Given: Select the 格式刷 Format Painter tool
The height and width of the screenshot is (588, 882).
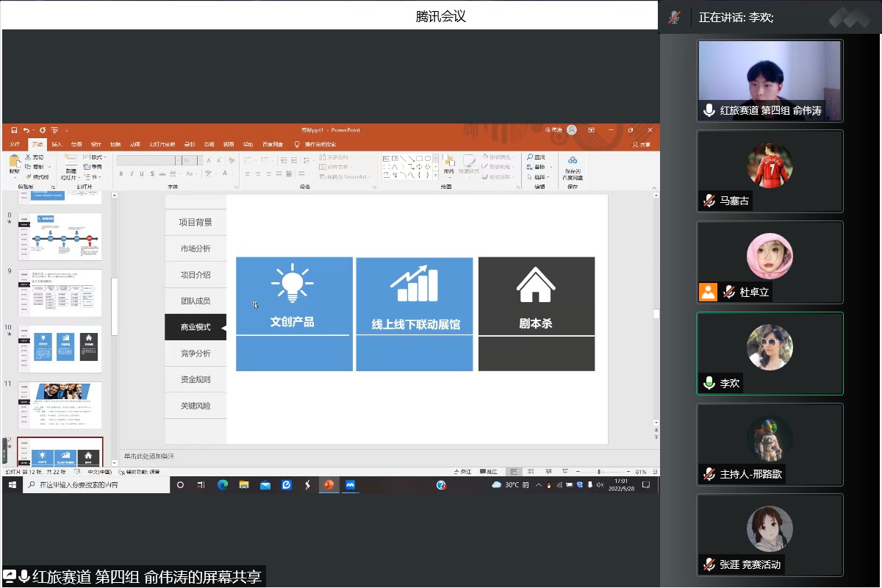Looking at the screenshot, I should coord(36,176).
